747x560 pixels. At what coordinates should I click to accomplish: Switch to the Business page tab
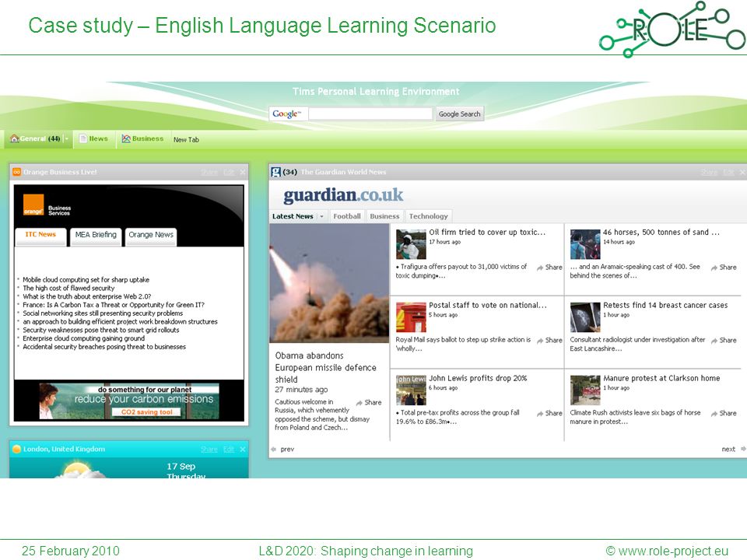pos(143,138)
